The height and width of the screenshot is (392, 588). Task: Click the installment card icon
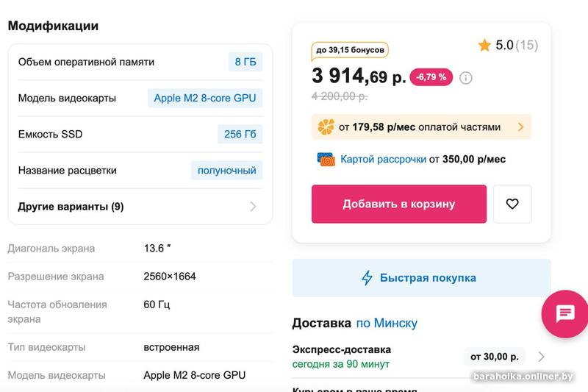(326, 159)
